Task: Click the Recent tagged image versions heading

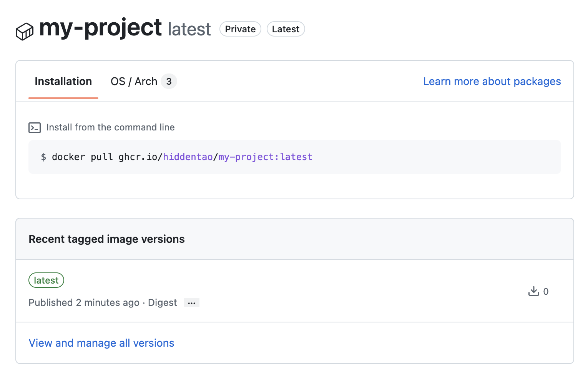Action: click(x=106, y=239)
